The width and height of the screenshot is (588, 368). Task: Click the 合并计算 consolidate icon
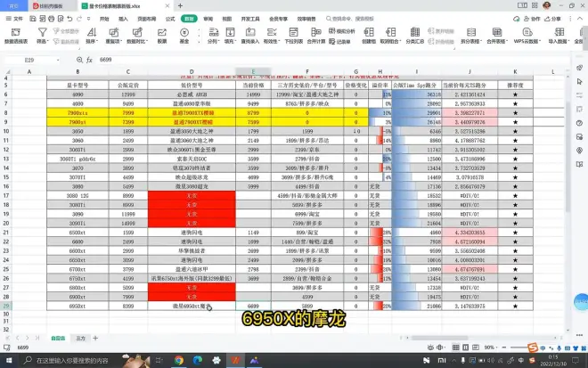click(316, 33)
